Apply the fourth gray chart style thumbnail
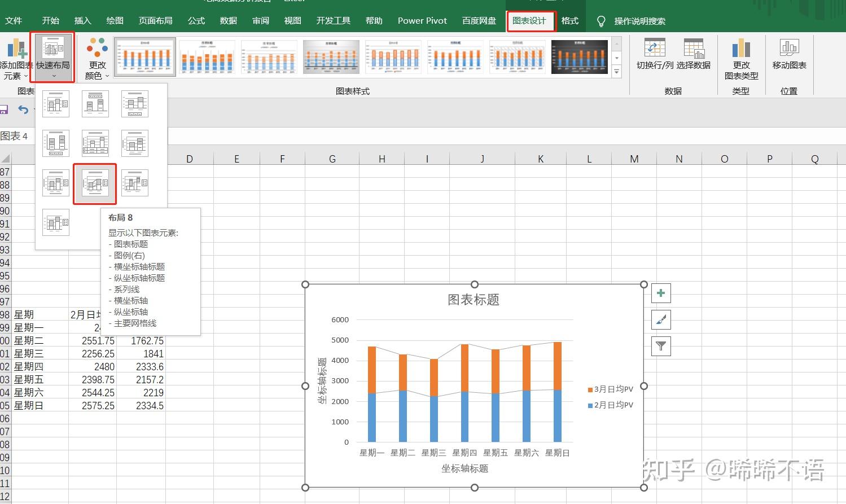This screenshot has height=504, width=846. 331,57
